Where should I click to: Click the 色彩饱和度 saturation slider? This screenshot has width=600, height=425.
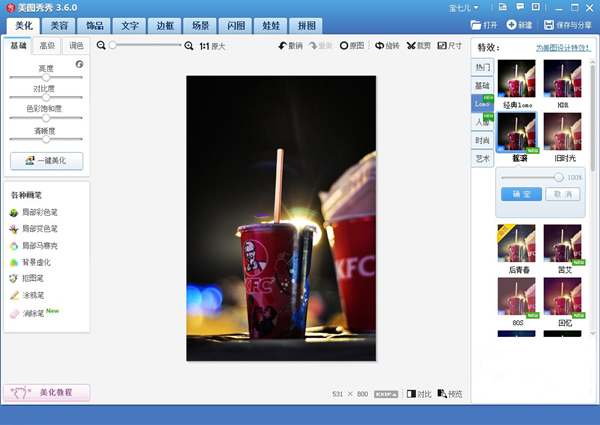(46, 118)
